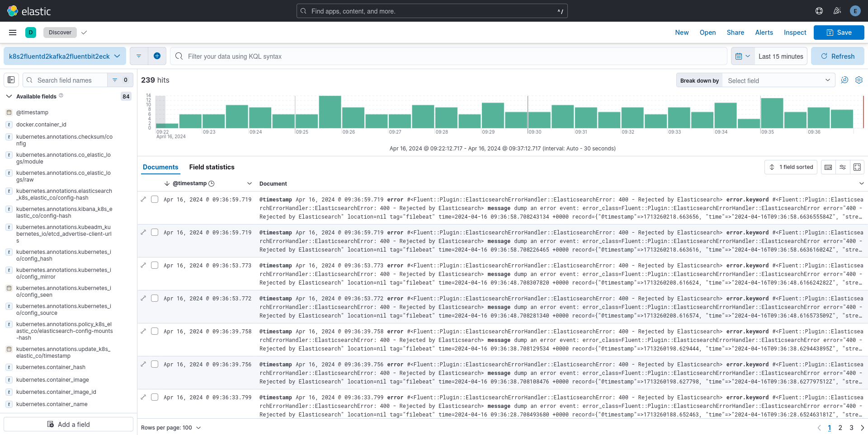Open the date quick menu calendar dropdown

743,56
